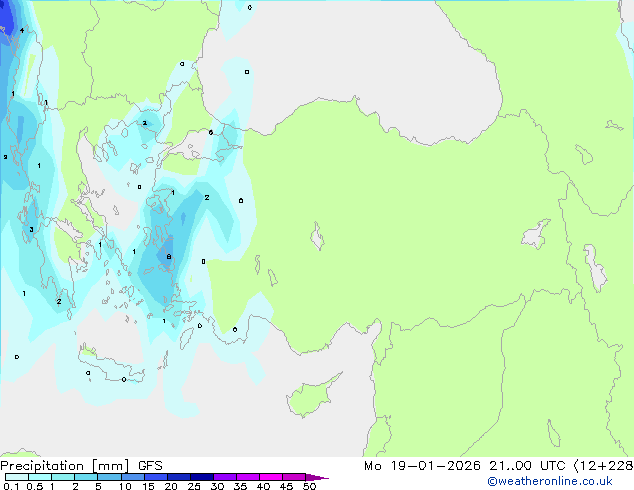
Task: Click the 1–2 mm legend swatch
Action: [x=63, y=477]
